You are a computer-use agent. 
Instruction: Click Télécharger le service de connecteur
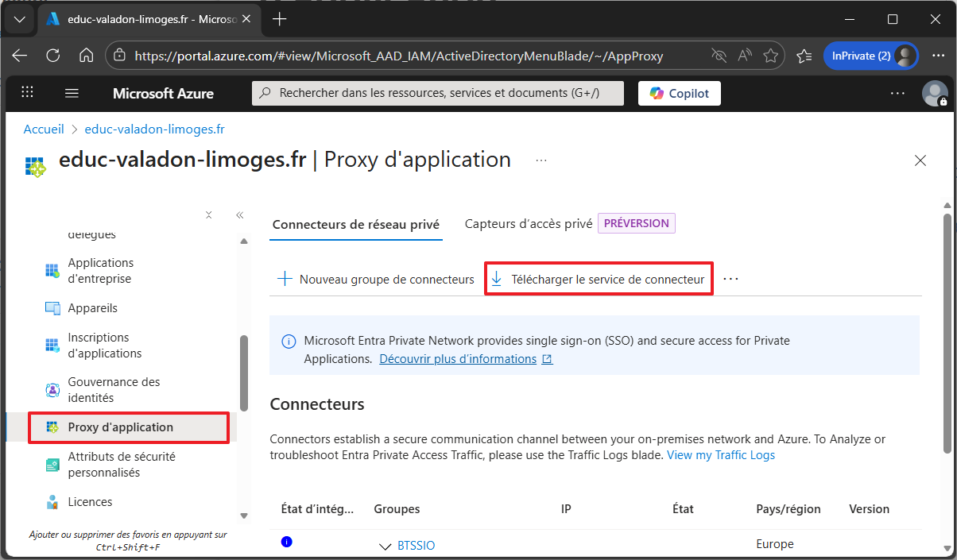[599, 280]
